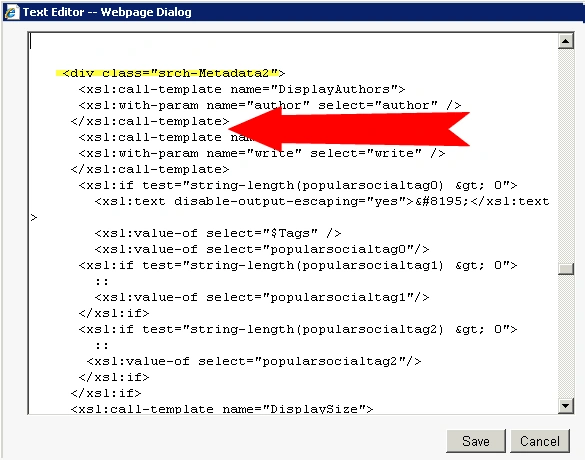This screenshot has height=460, width=585.
Task: Click the vertical scrollbar thumb
Action: [566, 269]
